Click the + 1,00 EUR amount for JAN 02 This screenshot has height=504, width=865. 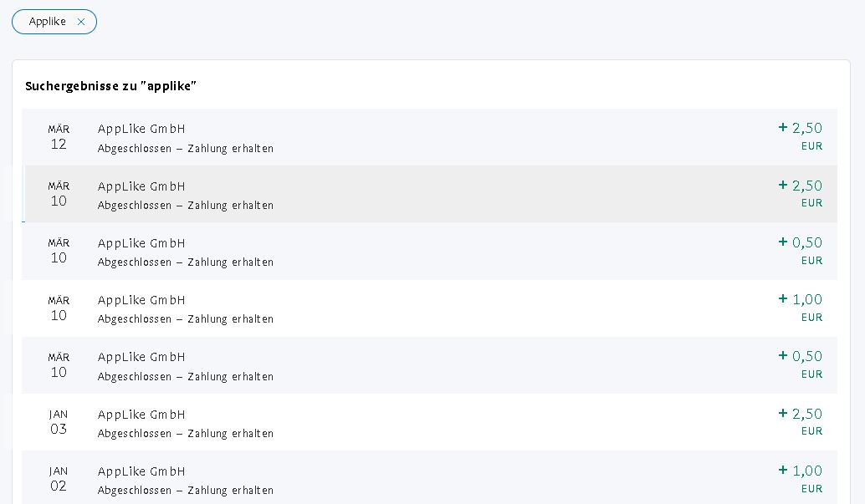pyautogui.click(x=800, y=479)
